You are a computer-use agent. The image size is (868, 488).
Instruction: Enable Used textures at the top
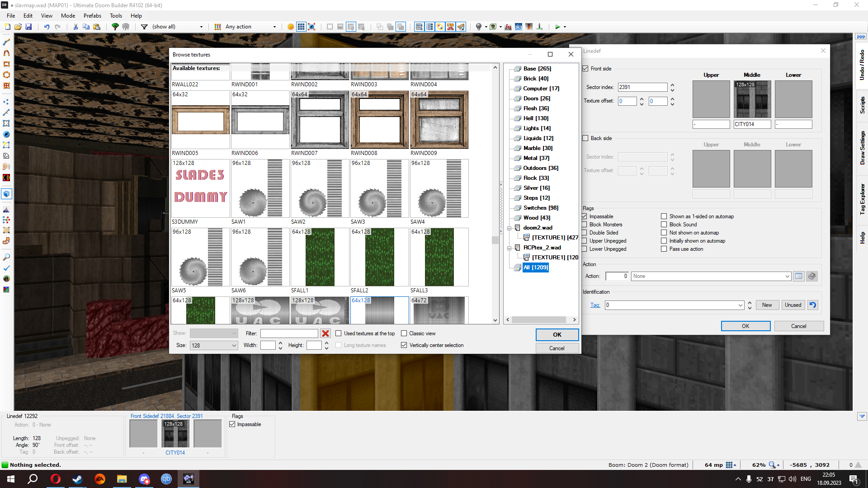point(338,333)
